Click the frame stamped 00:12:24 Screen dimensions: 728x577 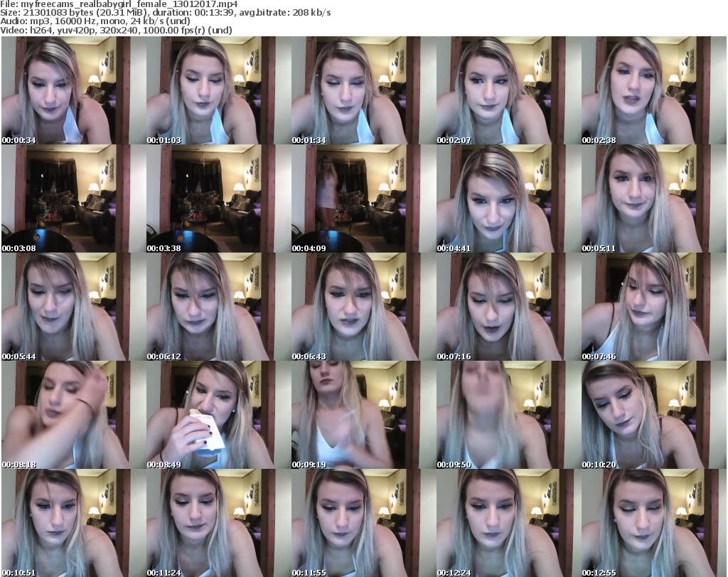508,523
